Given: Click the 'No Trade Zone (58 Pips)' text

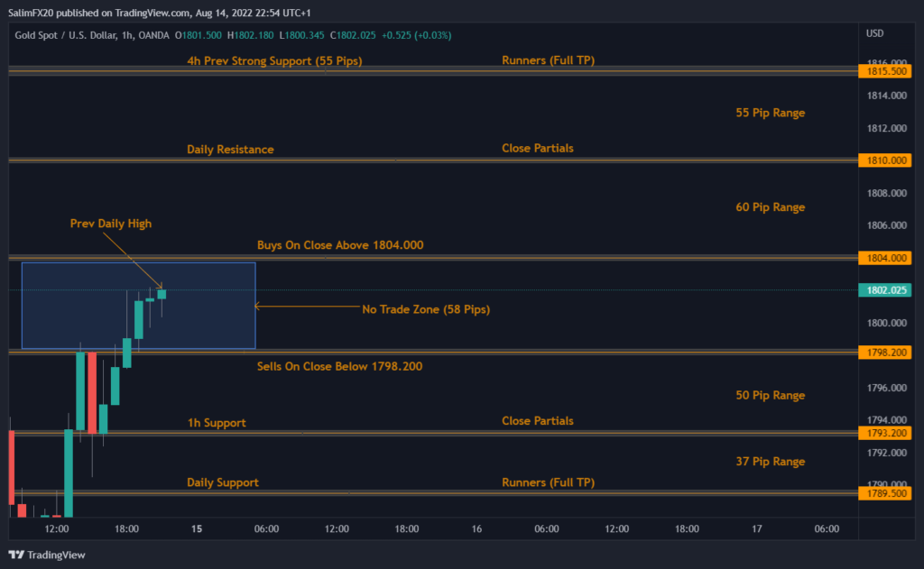Looking at the screenshot, I should (x=424, y=309).
